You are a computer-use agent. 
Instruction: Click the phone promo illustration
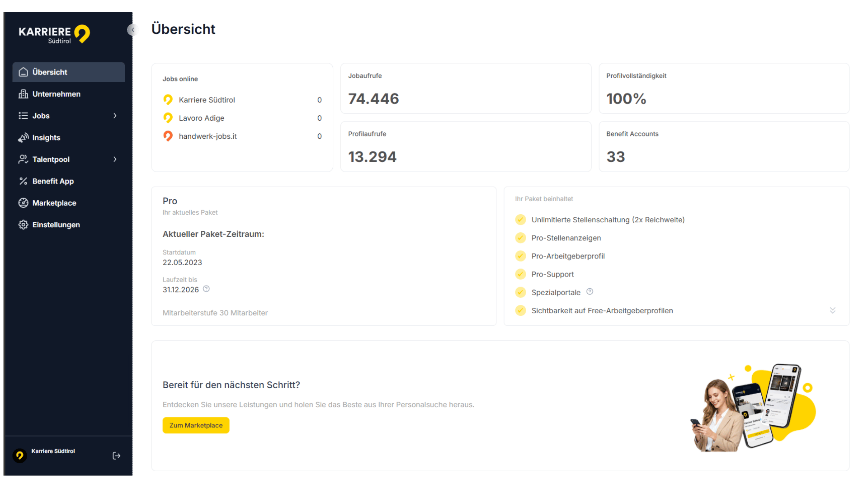point(753,408)
